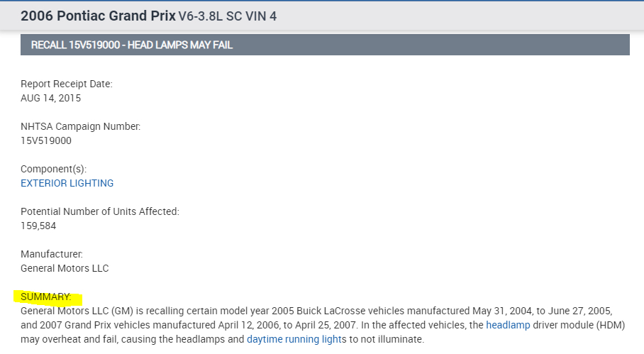The height and width of the screenshot is (354, 644).
Task: Follow the headlamp link in summary
Action: (508, 325)
